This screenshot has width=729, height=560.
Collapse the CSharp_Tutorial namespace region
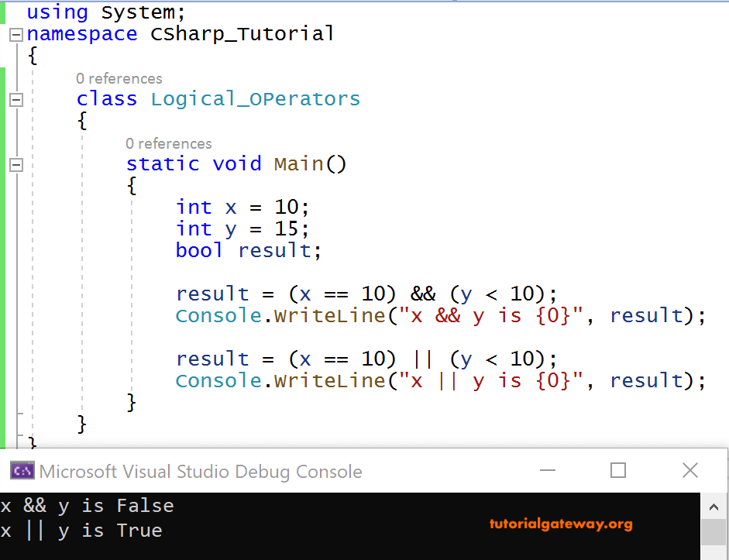(x=16, y=34)
